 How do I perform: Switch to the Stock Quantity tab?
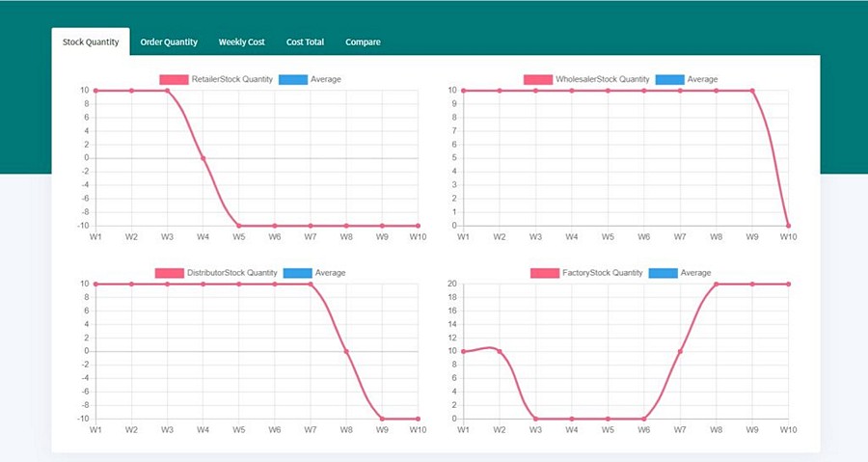pyautogui.click(x=91, y=42)
